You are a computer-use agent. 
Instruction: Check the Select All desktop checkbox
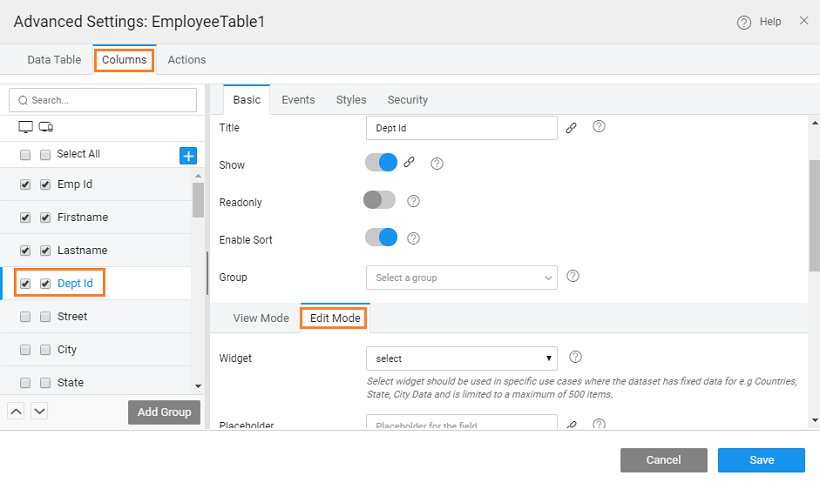pos(25,155)
